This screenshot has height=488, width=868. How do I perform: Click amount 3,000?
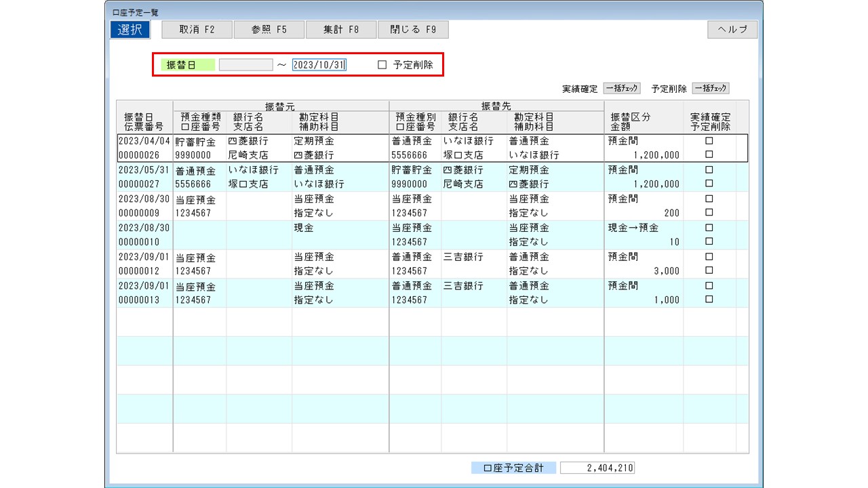(667, 271)
